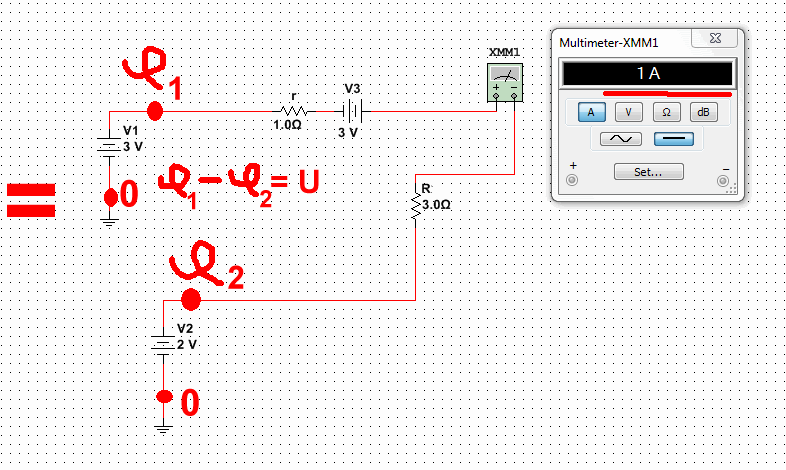The height and width of the screenshot is (470, 786).
Task: Click the multimeter negative terminal
Action: [x=723, y=181]
